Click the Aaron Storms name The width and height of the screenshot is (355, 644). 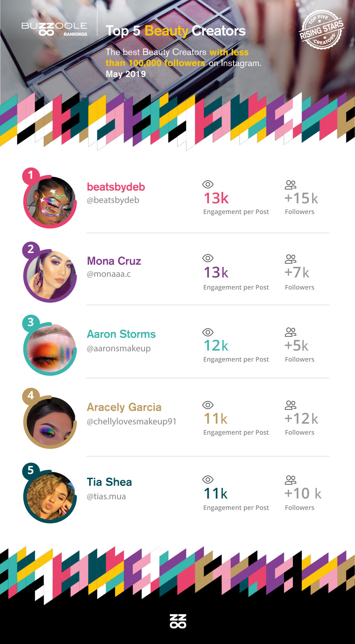coord(121,334)
